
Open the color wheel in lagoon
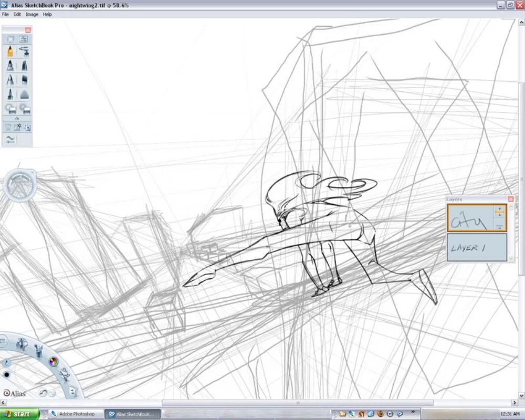click(x=54, y=361)
